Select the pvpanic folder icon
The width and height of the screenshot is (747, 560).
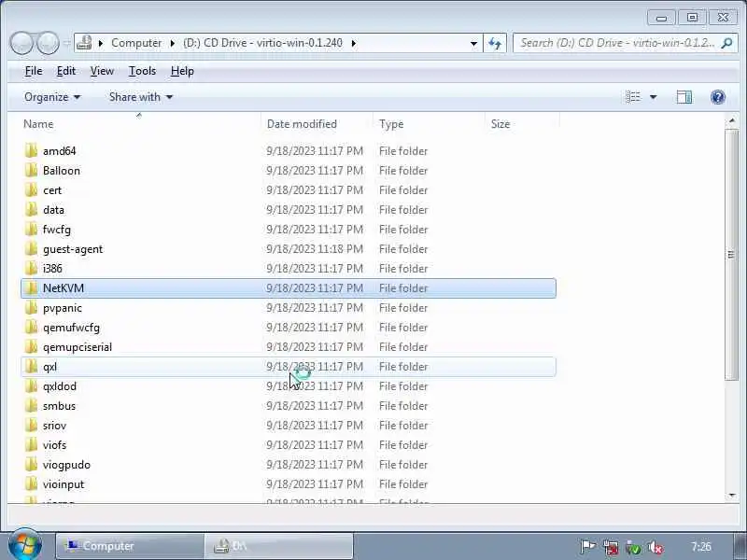[x=31, y=308]
